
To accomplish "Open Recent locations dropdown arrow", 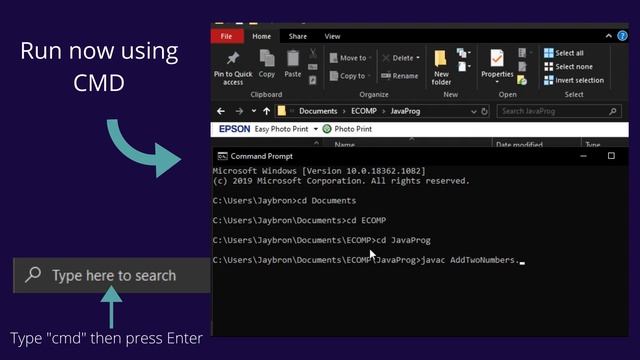I will click(253, 111).
